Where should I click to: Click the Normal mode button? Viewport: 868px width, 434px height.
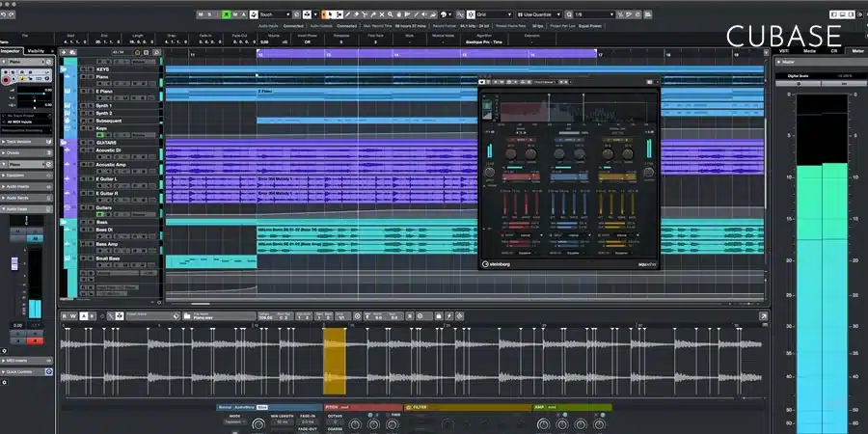pos(225,407)
